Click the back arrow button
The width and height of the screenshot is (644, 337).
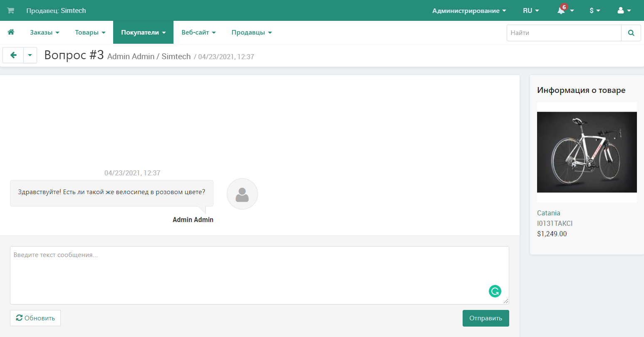coord(13,55)
